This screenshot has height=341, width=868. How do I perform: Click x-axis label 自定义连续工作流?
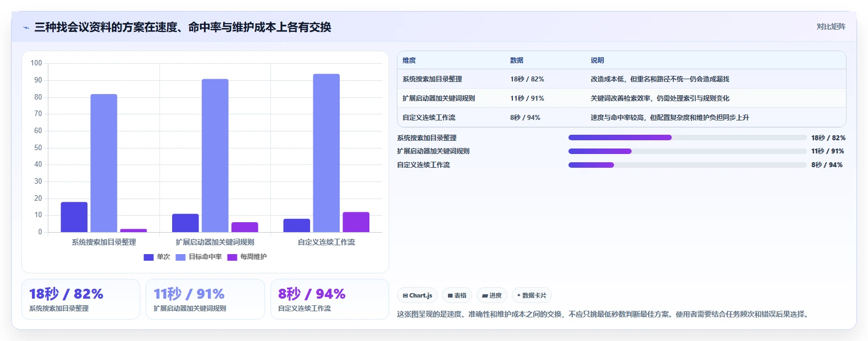point(327,242)
